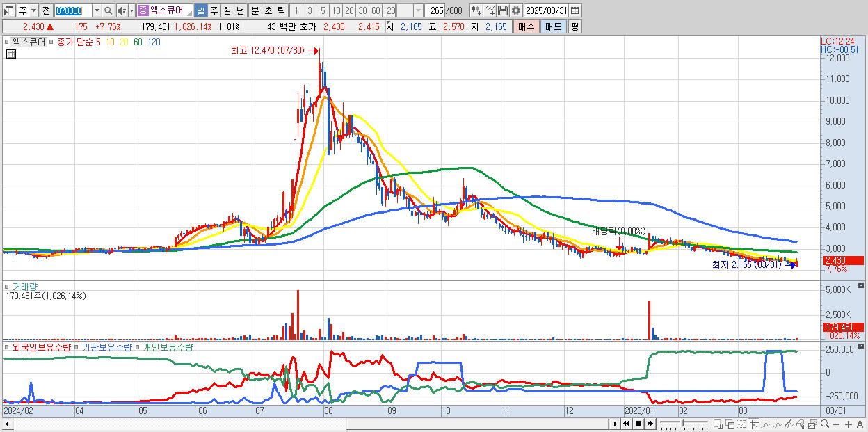Select the 주 weekly period toggle
The height and width of the screenshot is (432, 868).
pyautogui.click(x=214, y=10)
